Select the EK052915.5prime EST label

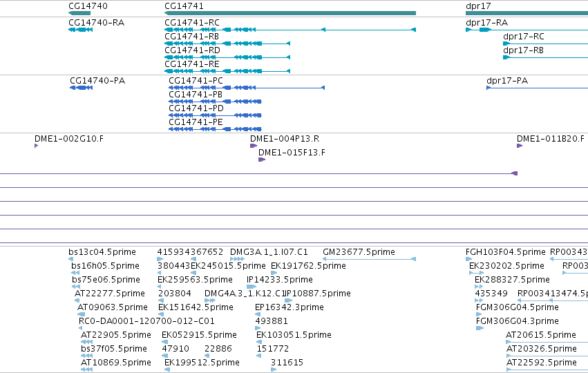pyautogui.click(x=199, y=335)
